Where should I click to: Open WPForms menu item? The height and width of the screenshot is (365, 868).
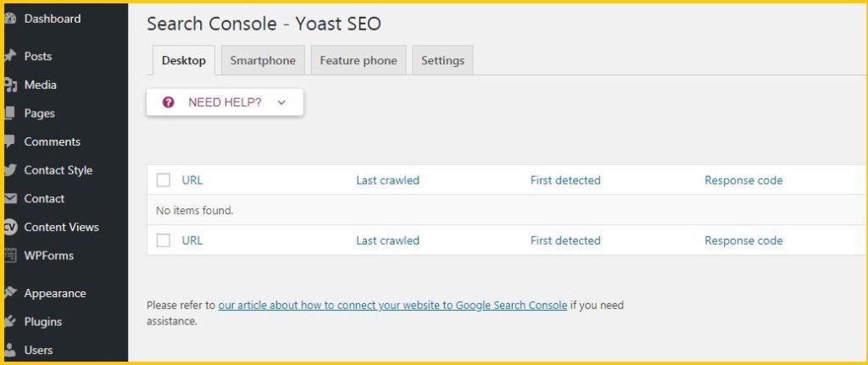pyautogui.click(x=48, y=256)
